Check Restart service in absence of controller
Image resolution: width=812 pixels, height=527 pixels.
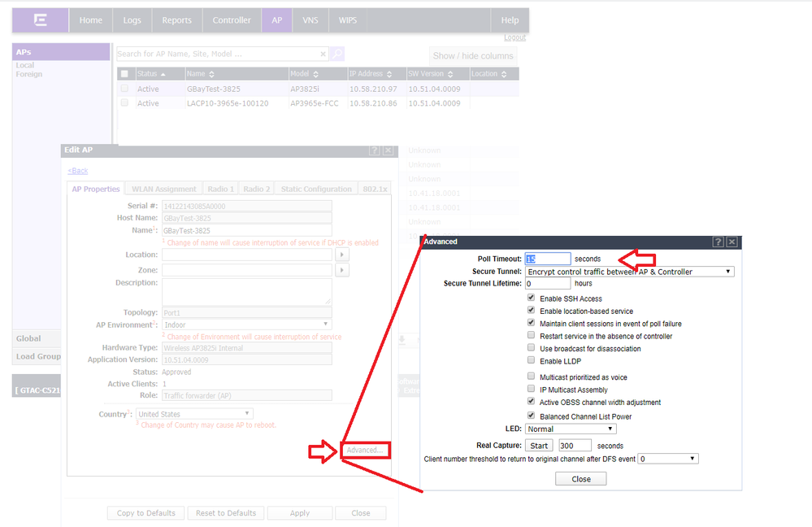532,336
